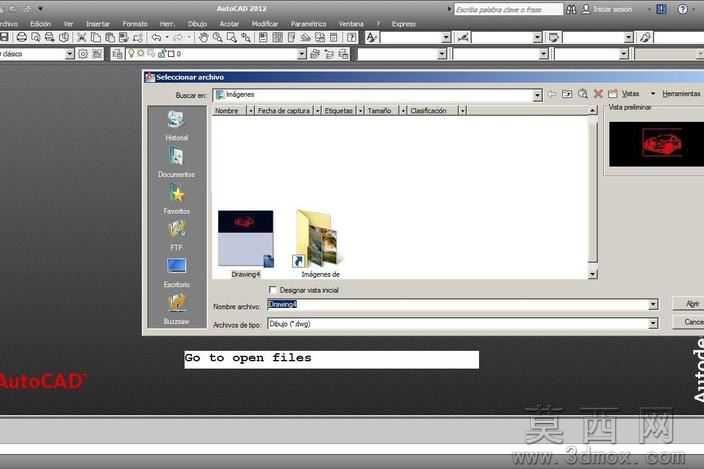Open the Herramientas button in dialog

click(682, 93)
